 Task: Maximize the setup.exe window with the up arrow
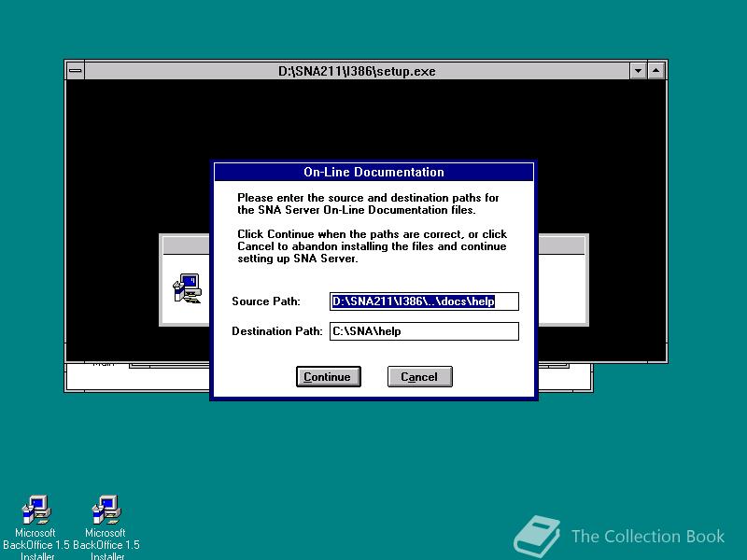(x=656, y=71)
